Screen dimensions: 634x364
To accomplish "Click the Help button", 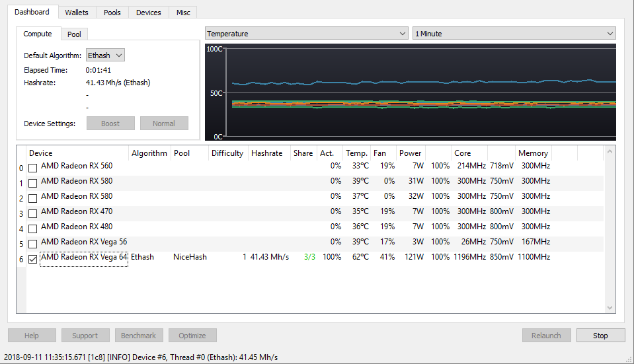I will click(x=32, y=336).
